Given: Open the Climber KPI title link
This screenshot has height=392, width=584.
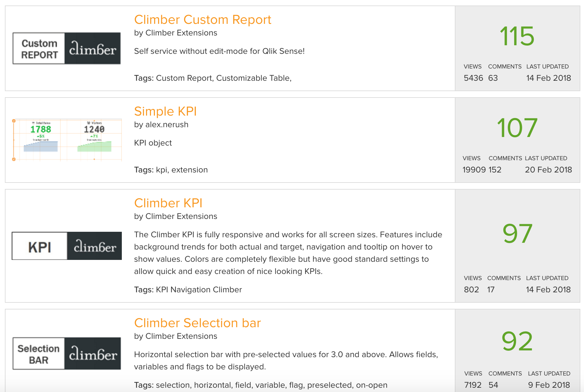Looking at the screenshot, I should click(168, 203).
